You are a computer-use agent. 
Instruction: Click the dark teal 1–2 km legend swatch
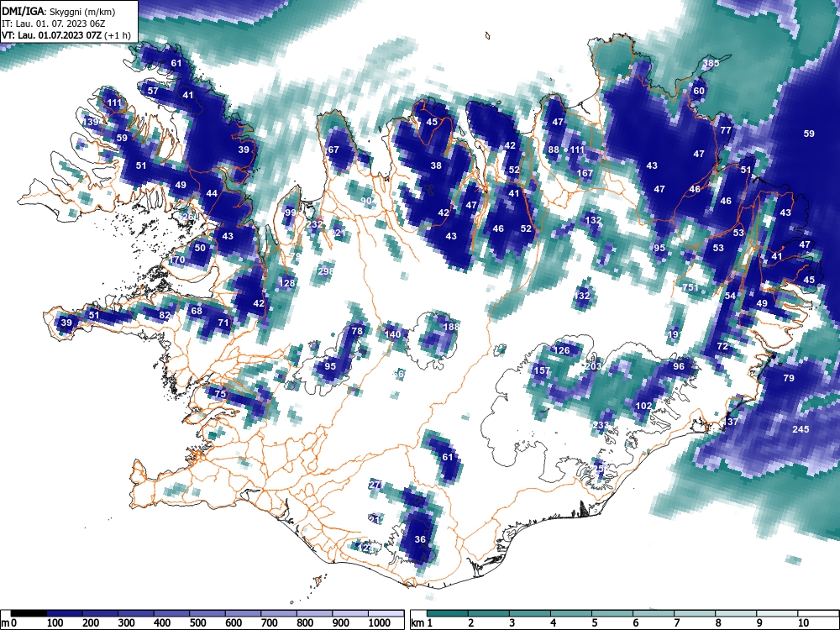pyautogui.click(x=448, y=613)
